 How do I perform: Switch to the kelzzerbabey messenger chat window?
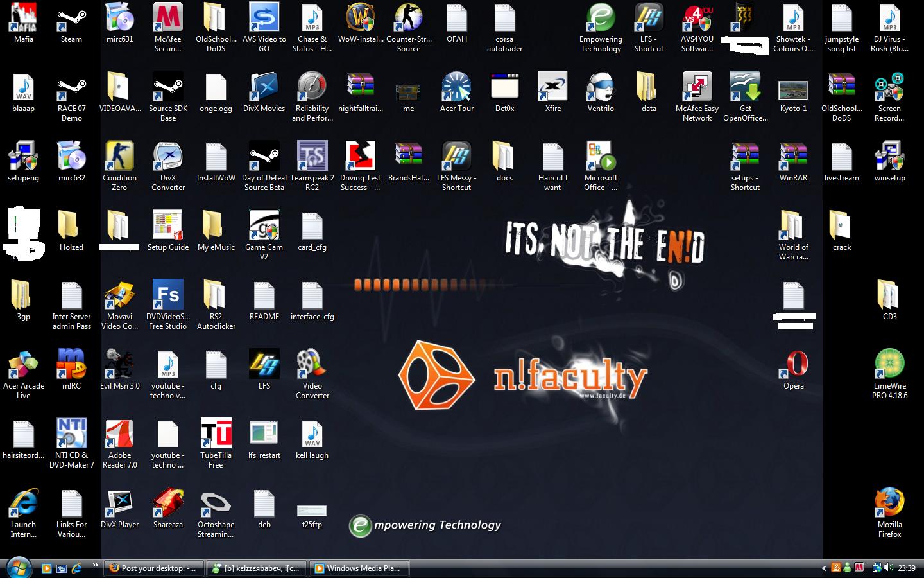click(257, 568)
